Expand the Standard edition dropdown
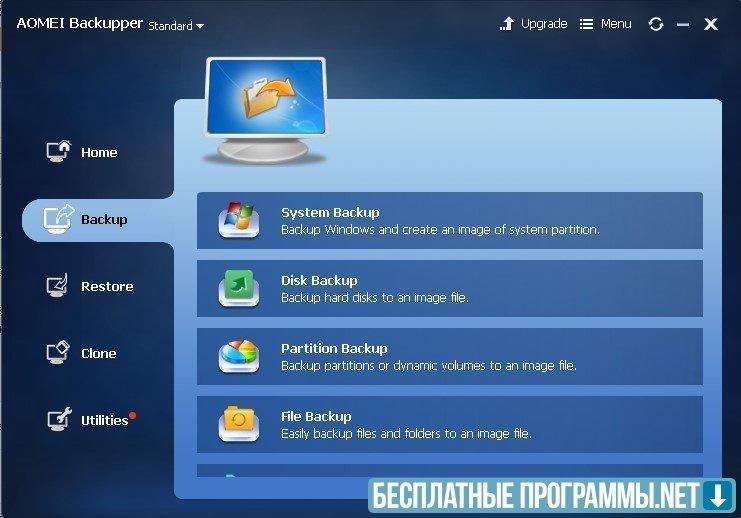 [176, 26]
